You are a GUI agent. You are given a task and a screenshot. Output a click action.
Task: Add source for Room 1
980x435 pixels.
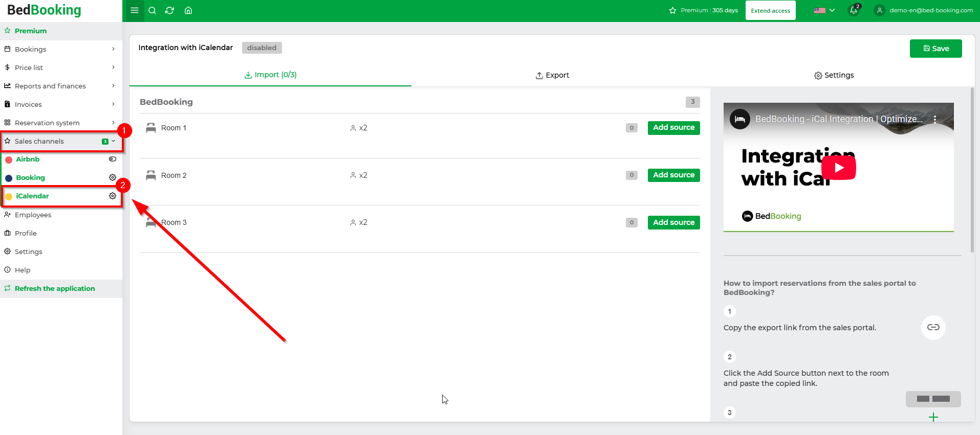point(673,128)
